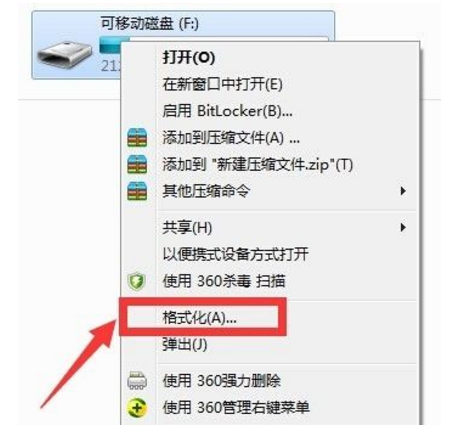
Task: Choose 在新窗口中打开(E)
Action: pyautogui.click(x=222, y=84)
